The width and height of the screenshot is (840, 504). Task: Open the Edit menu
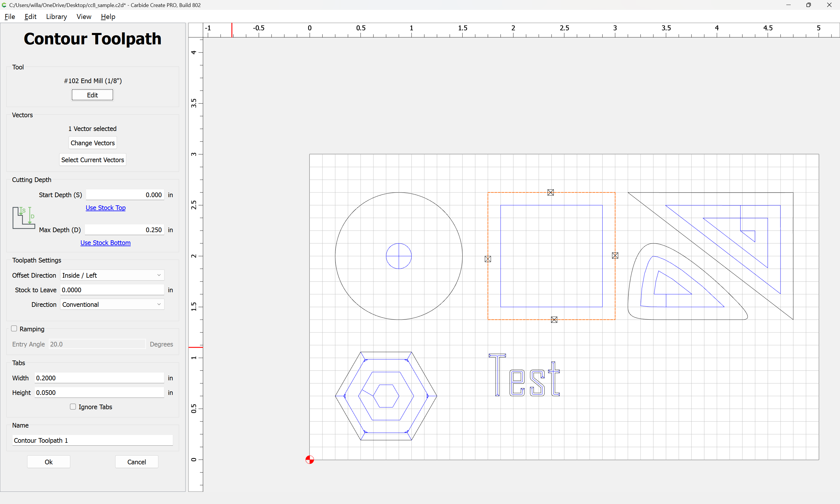(30, 17)
